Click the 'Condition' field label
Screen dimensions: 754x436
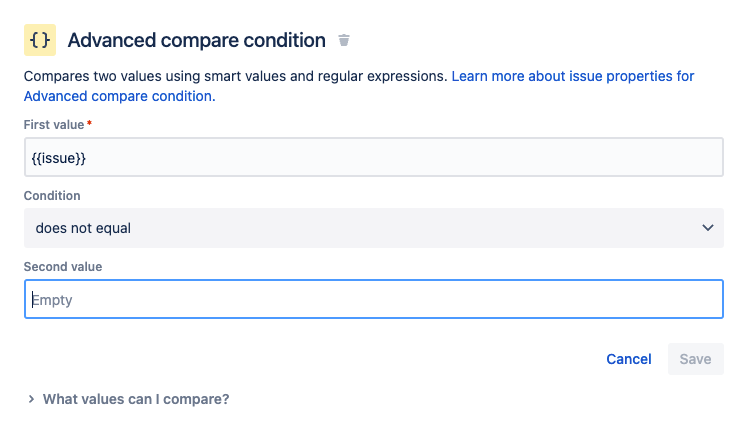click(52, 196)
